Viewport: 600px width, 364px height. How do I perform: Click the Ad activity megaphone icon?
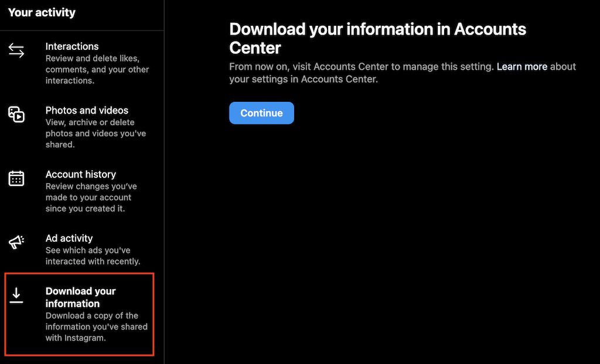[16, 242]
